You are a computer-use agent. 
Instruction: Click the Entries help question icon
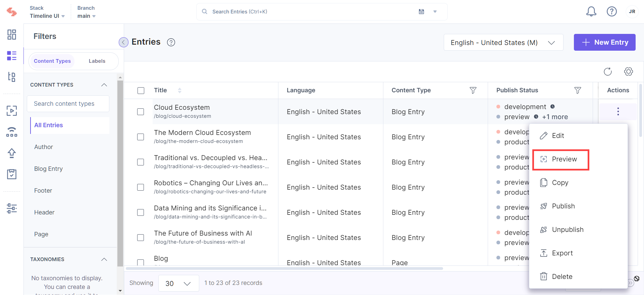coord(171,42)
